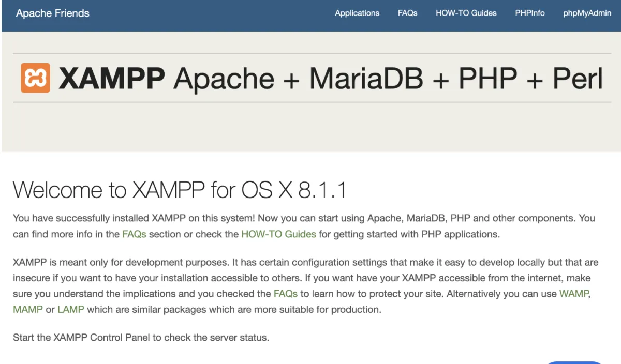Visit the MAMP package link

click(28, 310)
